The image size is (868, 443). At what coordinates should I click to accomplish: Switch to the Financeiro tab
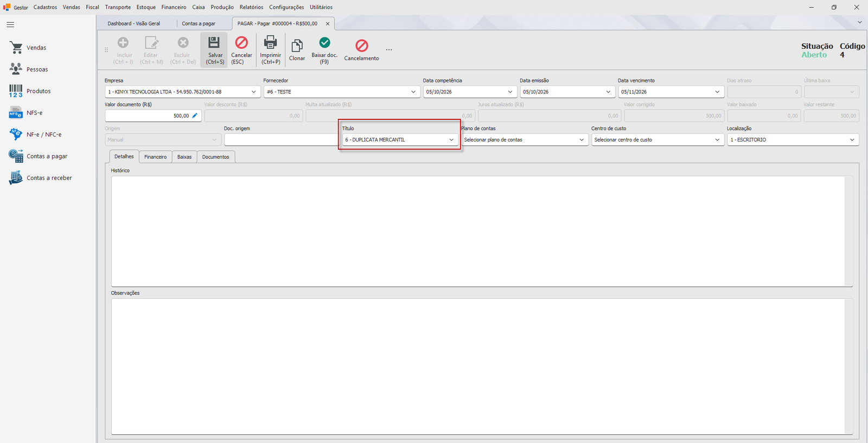tap(156, 157)
